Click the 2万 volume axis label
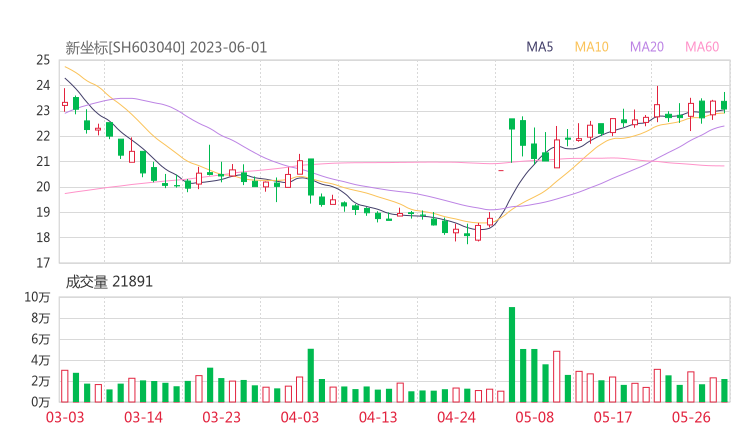Screen dimensions: 740x440 click(x=41, y=381)
